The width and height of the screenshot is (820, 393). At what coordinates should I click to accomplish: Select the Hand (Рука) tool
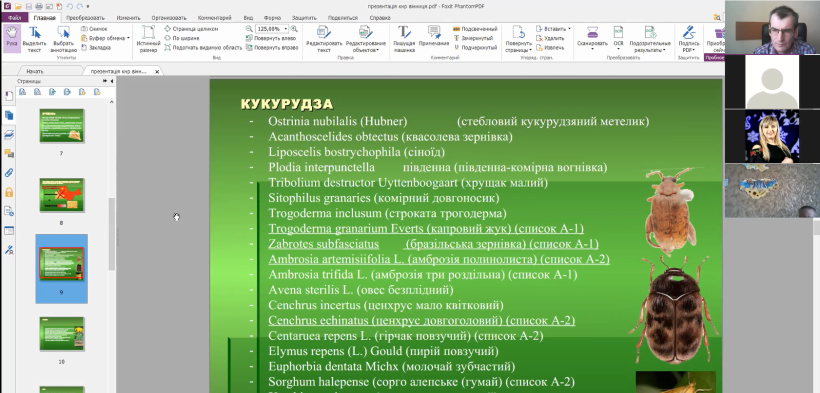(x=12, y=38)
